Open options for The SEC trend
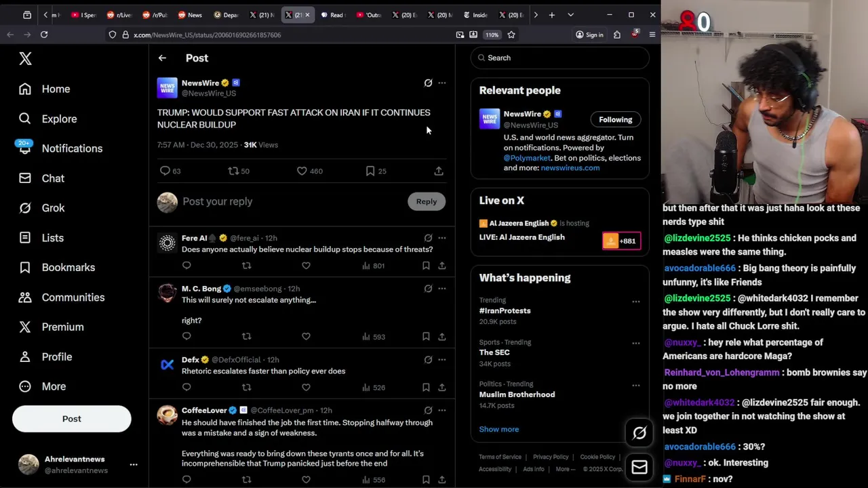868x488 pixels. (x=636, y=344)
